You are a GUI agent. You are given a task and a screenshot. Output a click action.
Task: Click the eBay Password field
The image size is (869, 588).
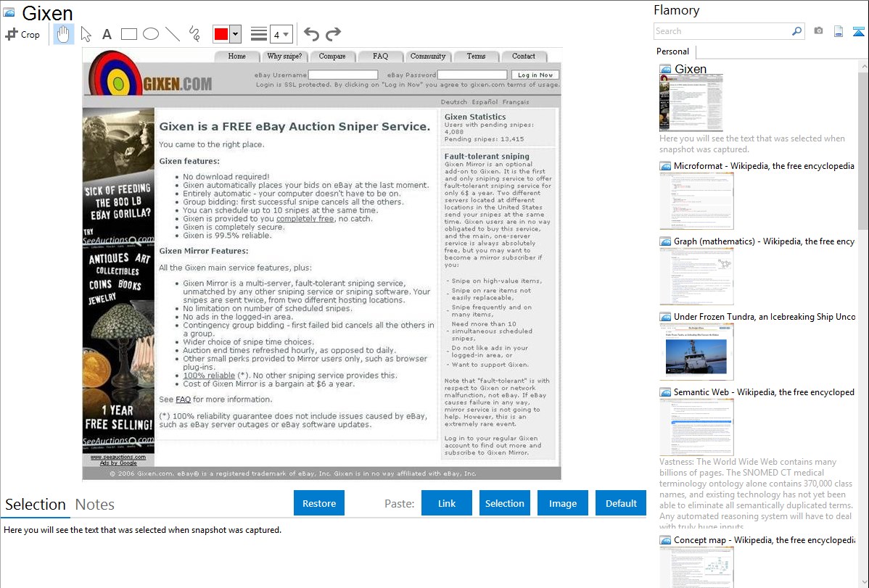click(472, 75)
